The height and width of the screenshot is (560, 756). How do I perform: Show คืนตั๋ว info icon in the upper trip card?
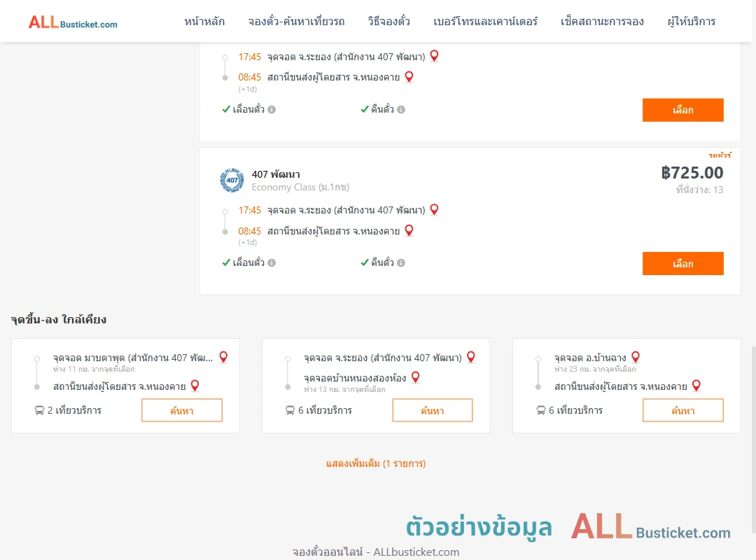click(x=401, y=109)
